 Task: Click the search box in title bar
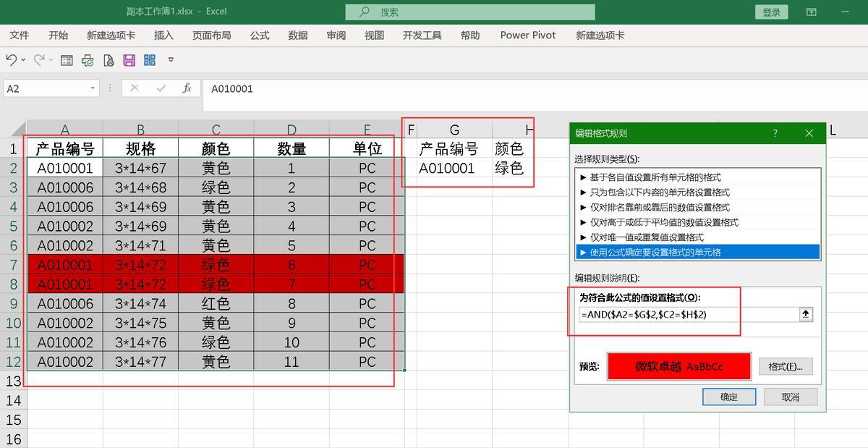pos(469,12)
